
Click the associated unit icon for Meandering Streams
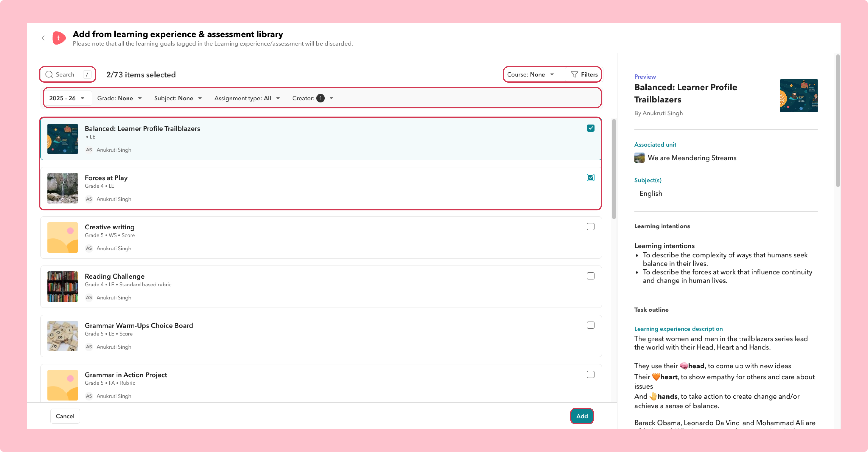[639, 158]
